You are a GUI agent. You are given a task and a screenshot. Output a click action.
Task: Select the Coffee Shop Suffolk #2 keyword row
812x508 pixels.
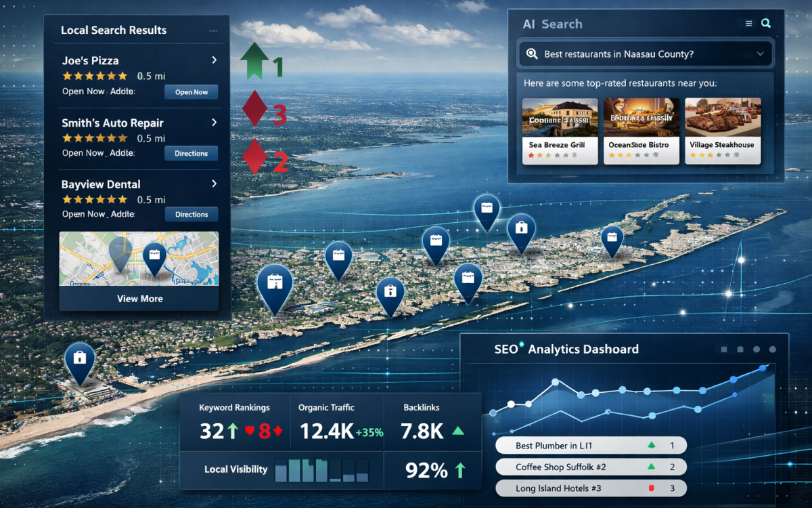pyautogui.click(x=591, y=467)
